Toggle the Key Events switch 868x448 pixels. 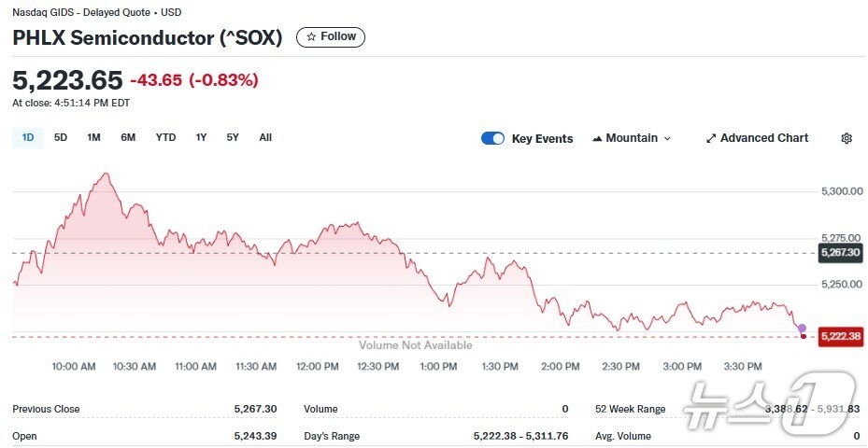[492, 138]
